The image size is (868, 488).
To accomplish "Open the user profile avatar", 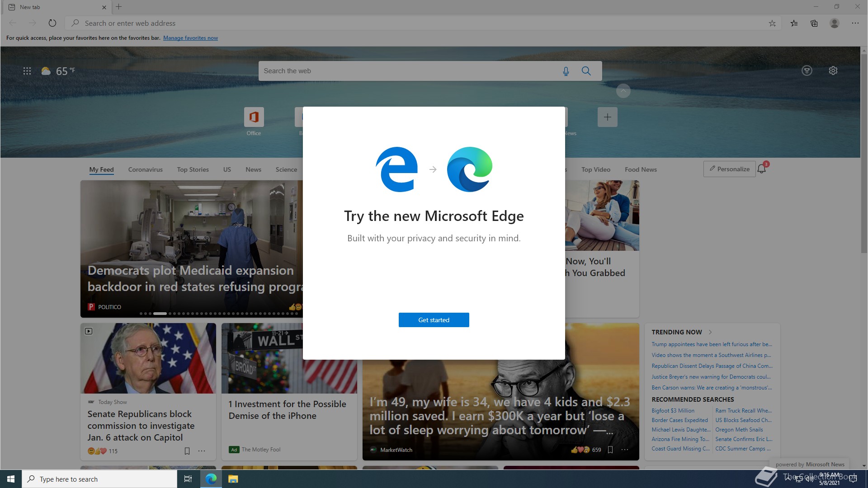I will click(x=835, y=23).
